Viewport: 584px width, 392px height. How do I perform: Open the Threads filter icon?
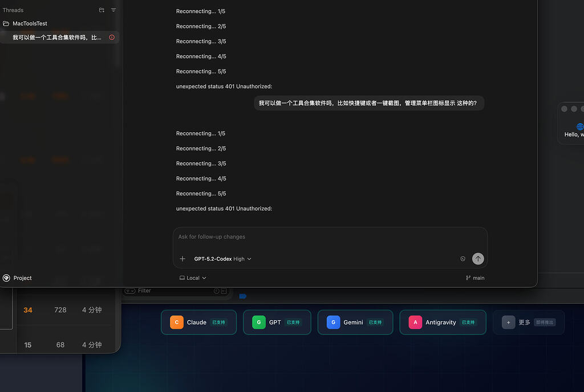point(113,10)
